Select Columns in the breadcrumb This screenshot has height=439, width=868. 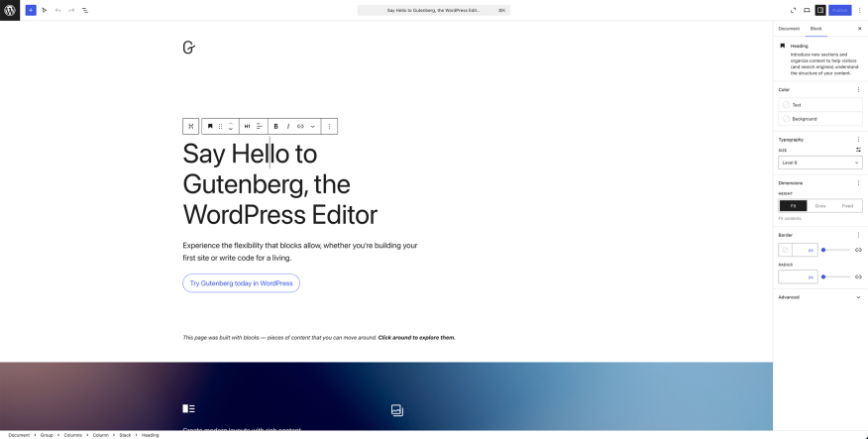(x=72, y=435)
